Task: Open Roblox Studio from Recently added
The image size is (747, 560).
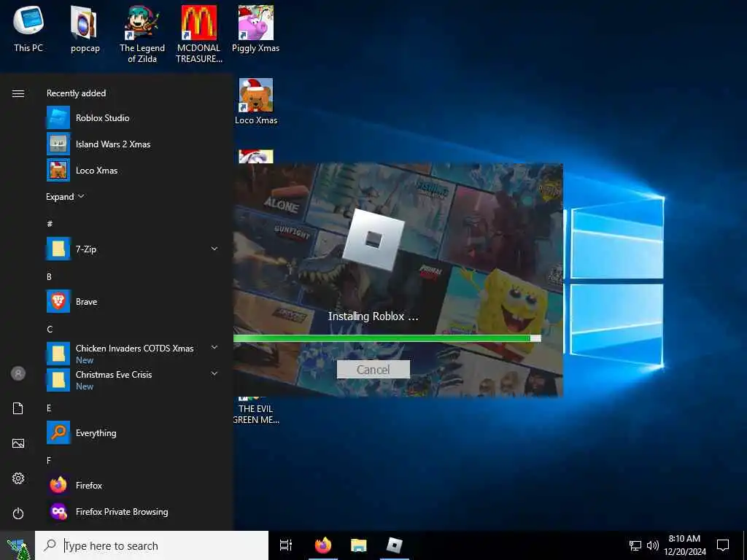Action: tap(133, 118)
